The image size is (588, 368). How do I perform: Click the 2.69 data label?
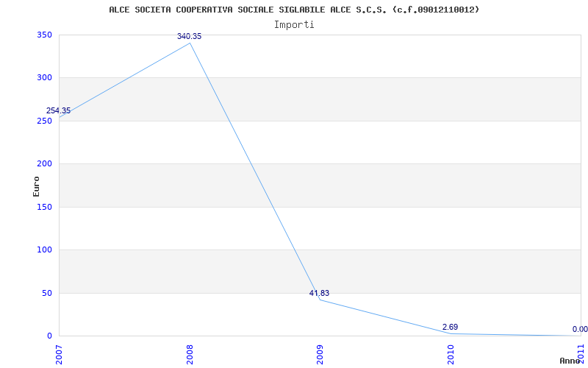[x=450, y=327]
